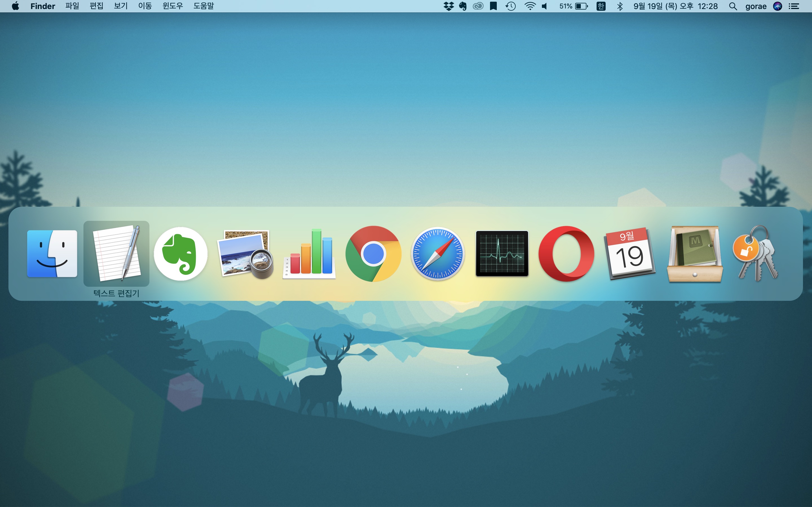Select the Activity Monitor icon
Viewport: 812px width, 507px height.
502,253
